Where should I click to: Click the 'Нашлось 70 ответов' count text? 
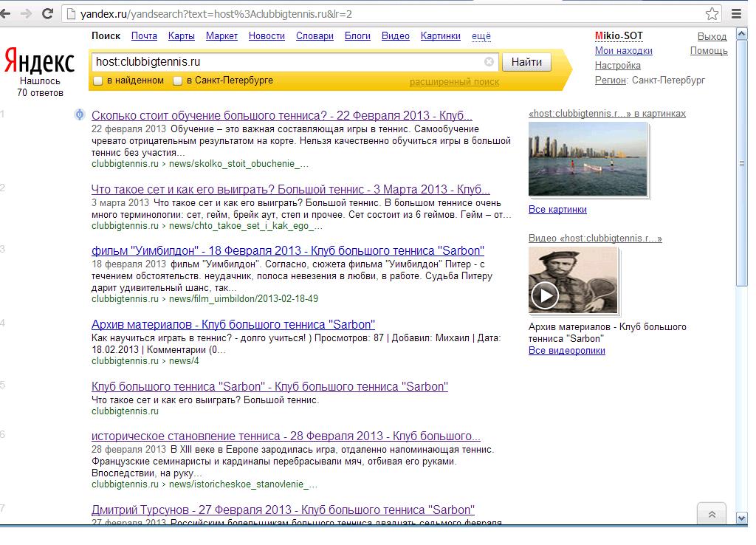(40, 87)
